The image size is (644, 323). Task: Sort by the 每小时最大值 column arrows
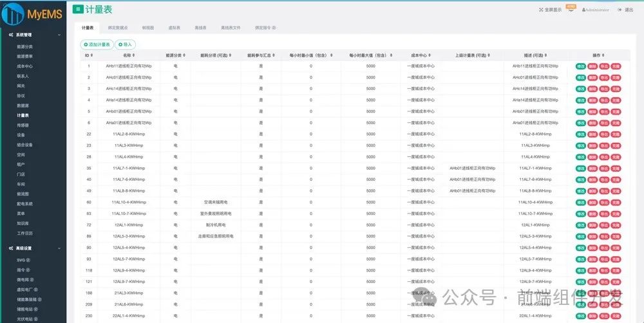click(391, 55)
